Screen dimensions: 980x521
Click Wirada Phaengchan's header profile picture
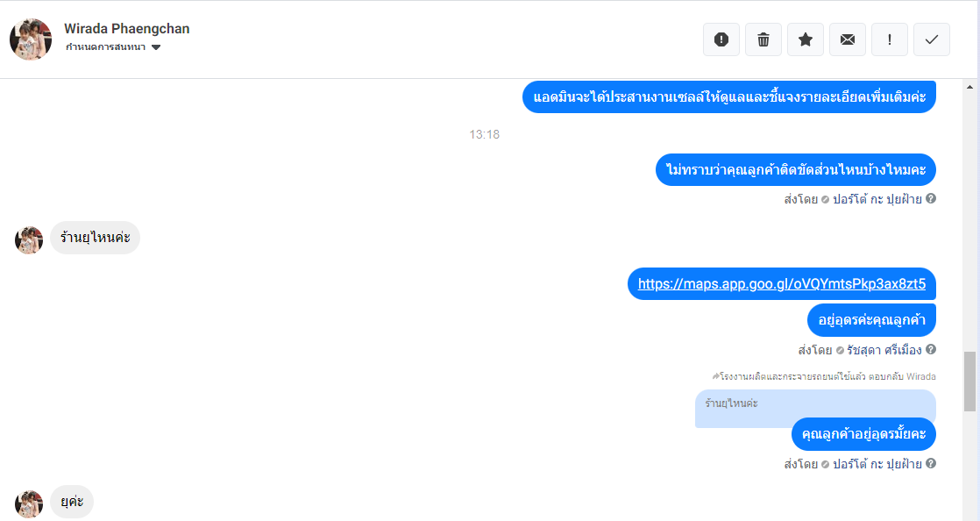(x=31, y=39)
